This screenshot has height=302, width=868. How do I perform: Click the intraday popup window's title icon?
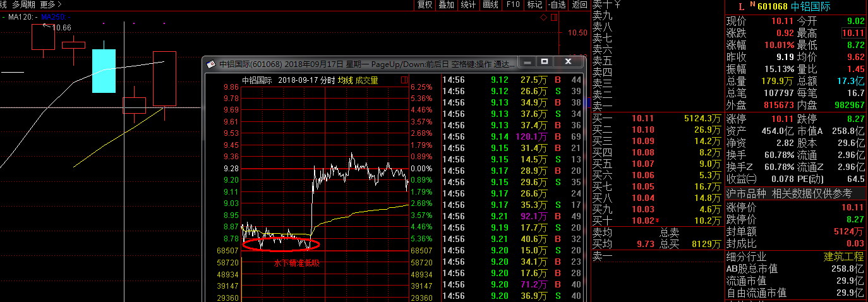(x=212, y=63)
